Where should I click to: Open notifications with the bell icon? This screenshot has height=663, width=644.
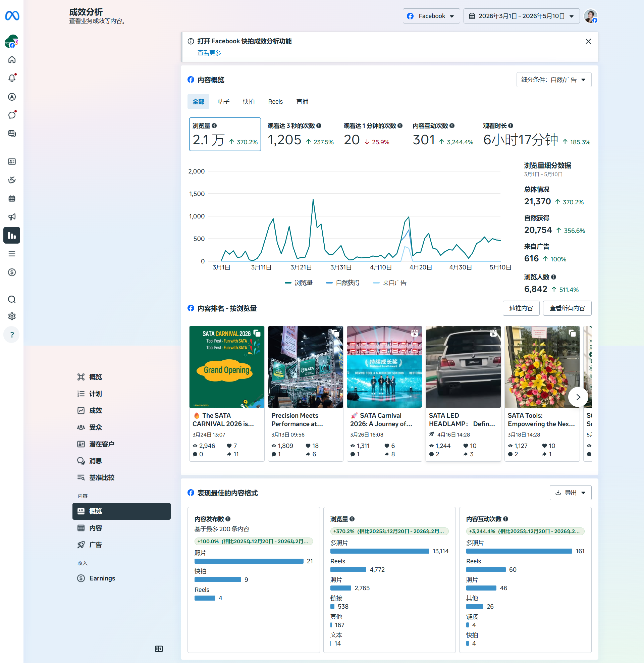pyautogui.click(x=12, y=78)
